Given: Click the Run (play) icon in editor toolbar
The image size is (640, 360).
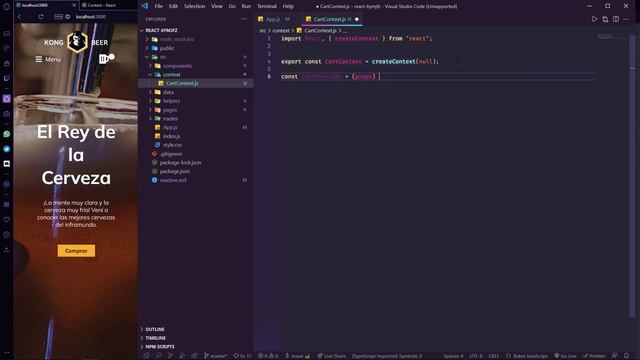Looking at the screenshot, I should point(594,19).
